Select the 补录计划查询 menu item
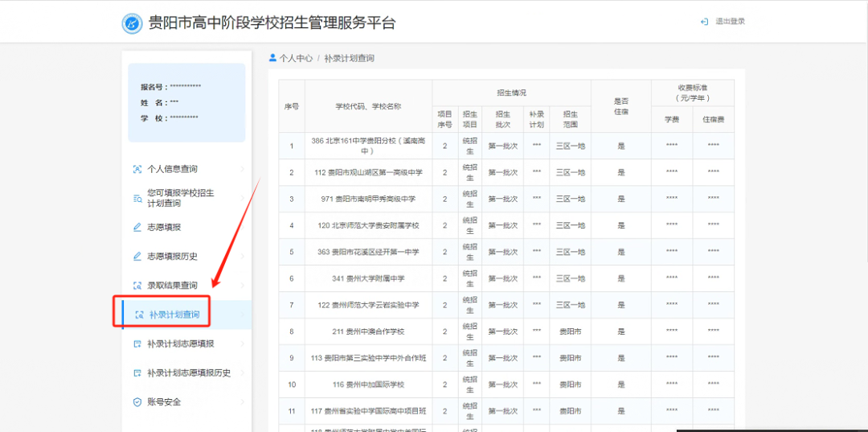The height and width of the screenshot is (432, 868). pyautogui.click(x=186, y=315)
